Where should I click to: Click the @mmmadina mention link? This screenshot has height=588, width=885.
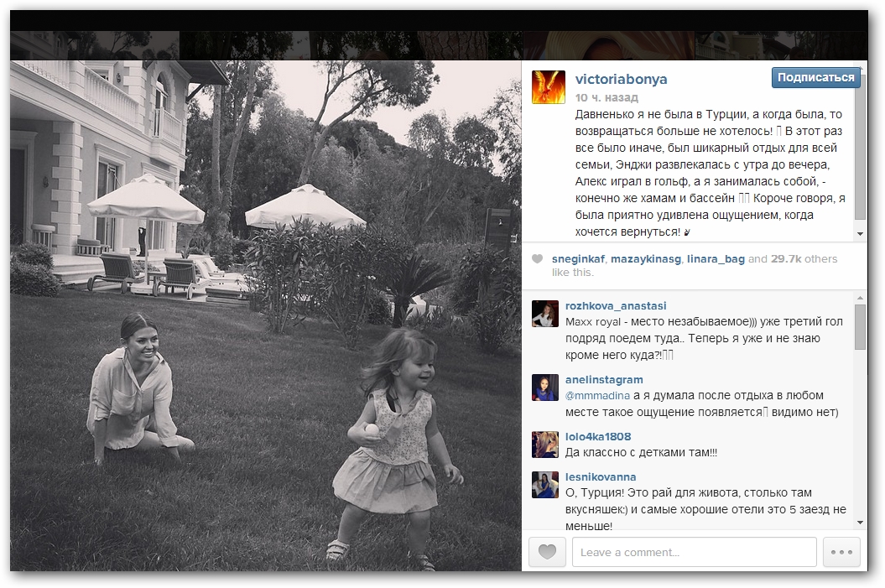(x=598, y=396)
